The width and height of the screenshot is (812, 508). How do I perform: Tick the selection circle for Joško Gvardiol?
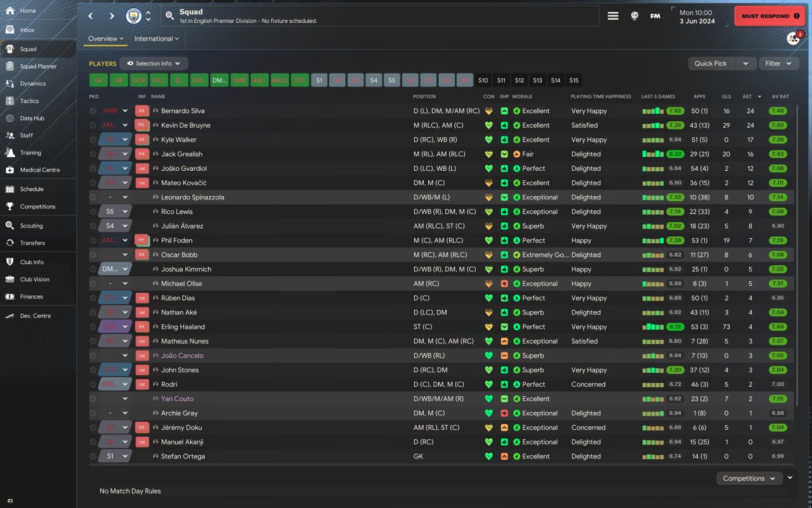(x=93, y=168)
